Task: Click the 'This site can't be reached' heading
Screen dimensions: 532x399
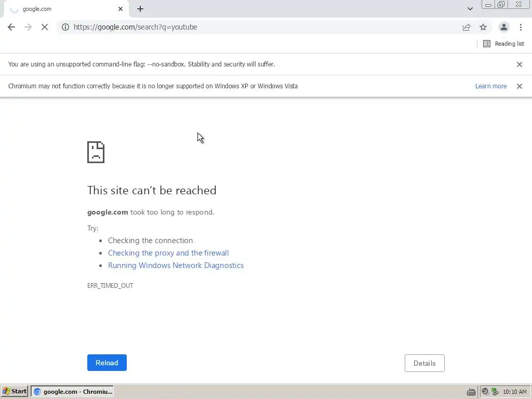Action: point(152,190)
